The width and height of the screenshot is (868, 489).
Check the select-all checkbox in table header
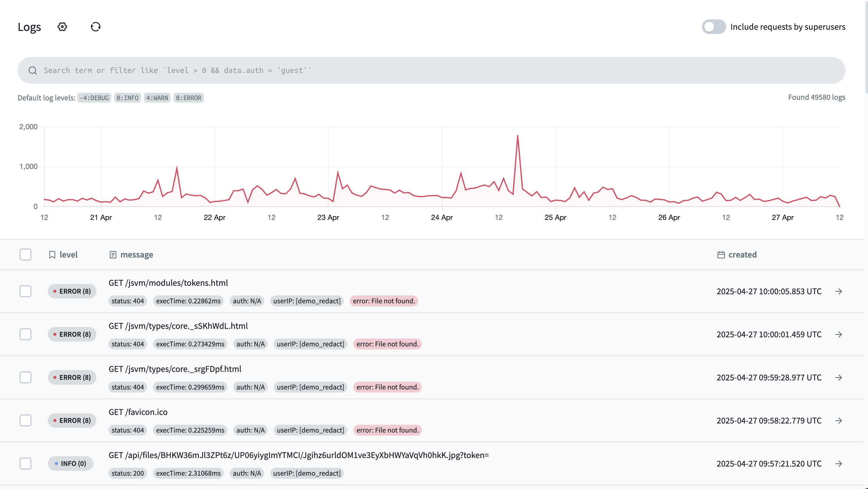point(25,255)
